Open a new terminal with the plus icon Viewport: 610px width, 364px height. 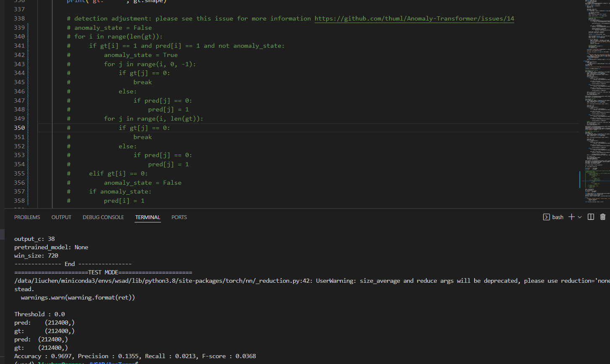(x=571, y=217)
